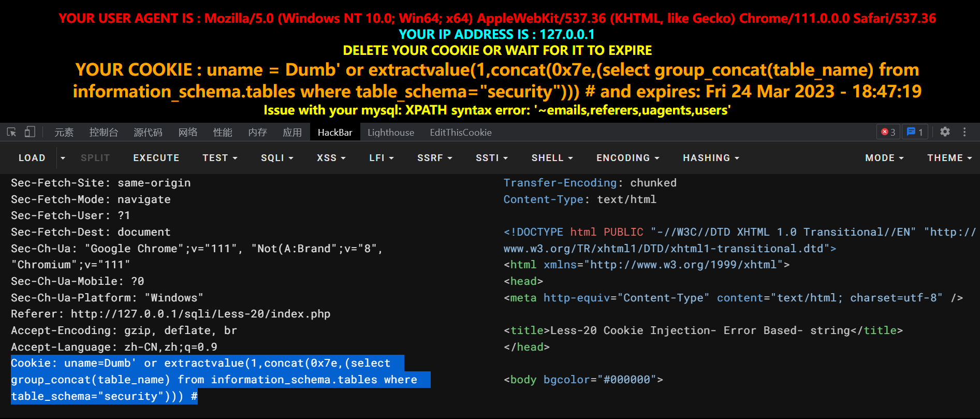Click the Sec-Ch-Ua-Mobile: ?0 line

click(78, 281)
